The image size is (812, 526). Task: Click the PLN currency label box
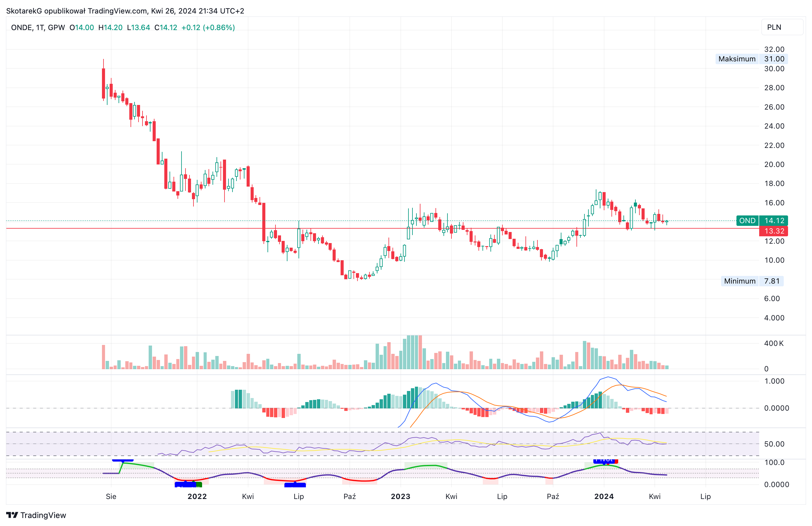click(x=782, y=27)
